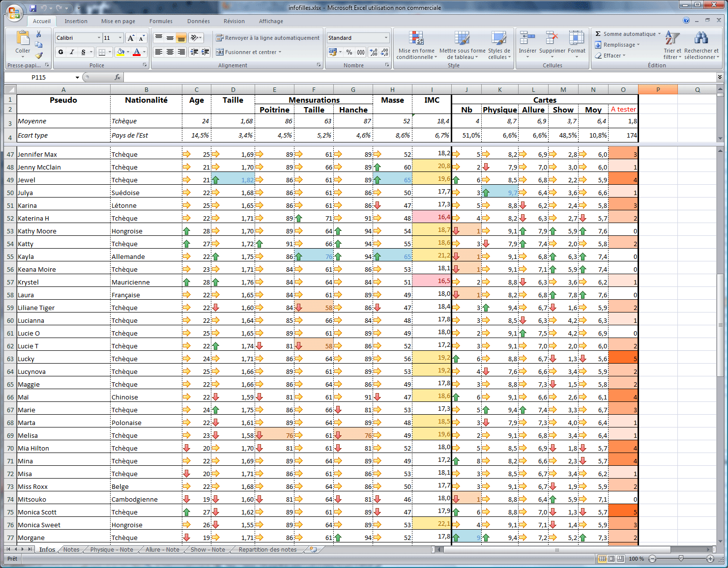The width and height of the screenshot is (728, 568).
Task: Click Fusionner et centrer button
Action: [249, 52]
